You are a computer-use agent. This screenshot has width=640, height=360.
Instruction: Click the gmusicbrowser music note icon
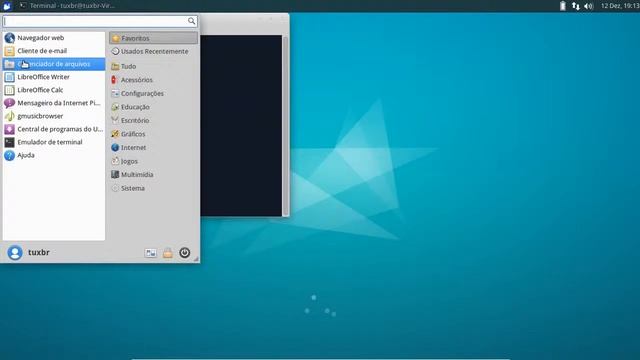pos(9,116)
